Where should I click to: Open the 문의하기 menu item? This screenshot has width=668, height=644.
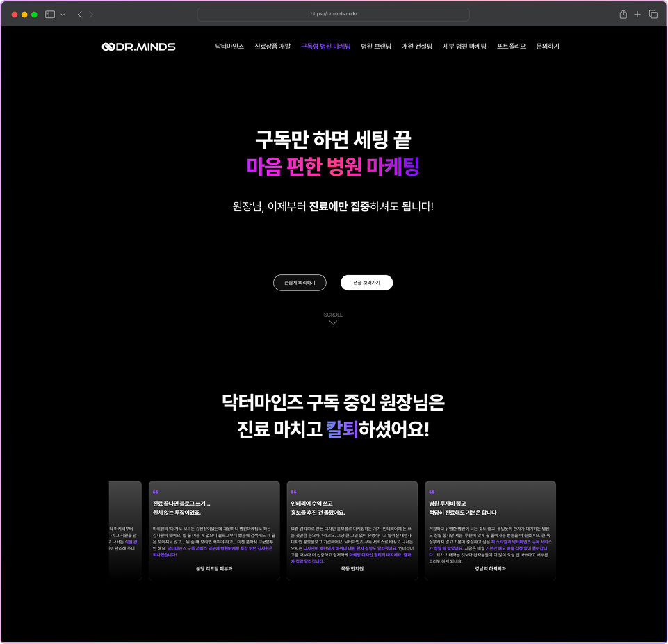click(548, 47)
